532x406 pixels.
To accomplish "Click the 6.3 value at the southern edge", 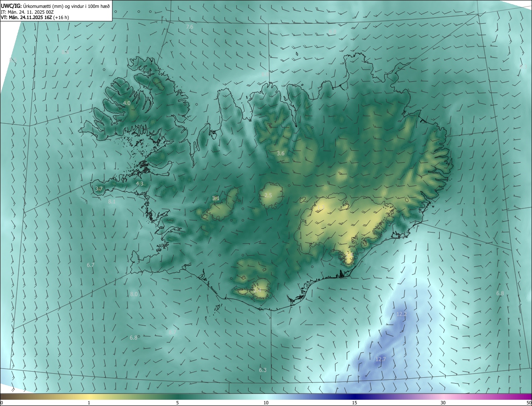I will point(263,370).
